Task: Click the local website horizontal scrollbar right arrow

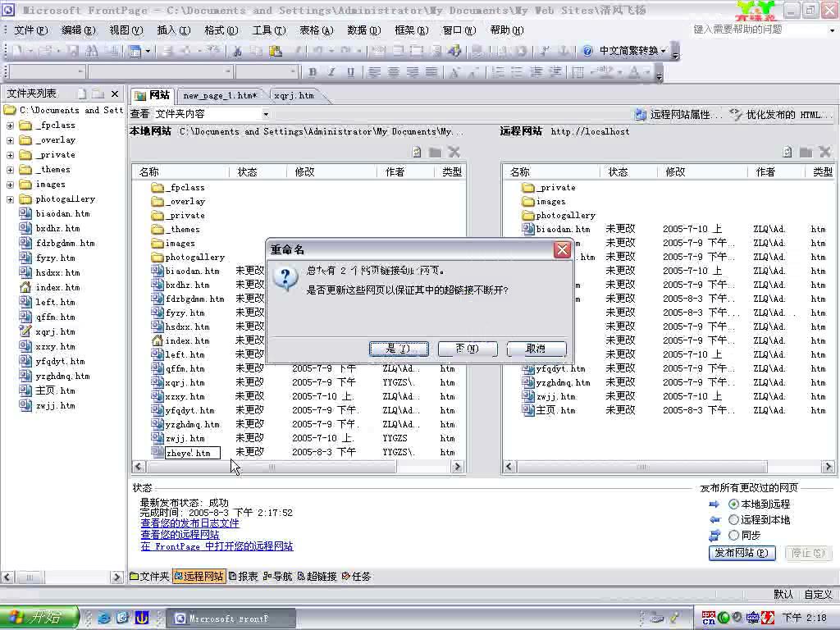Action: point(457,467)
